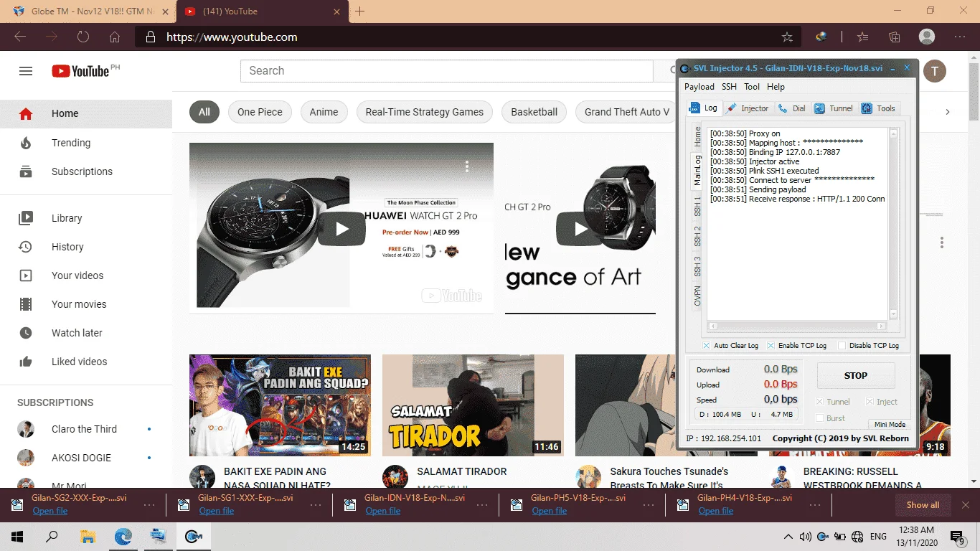Open options for Gilan-PH5 download item

pos(649,505)
